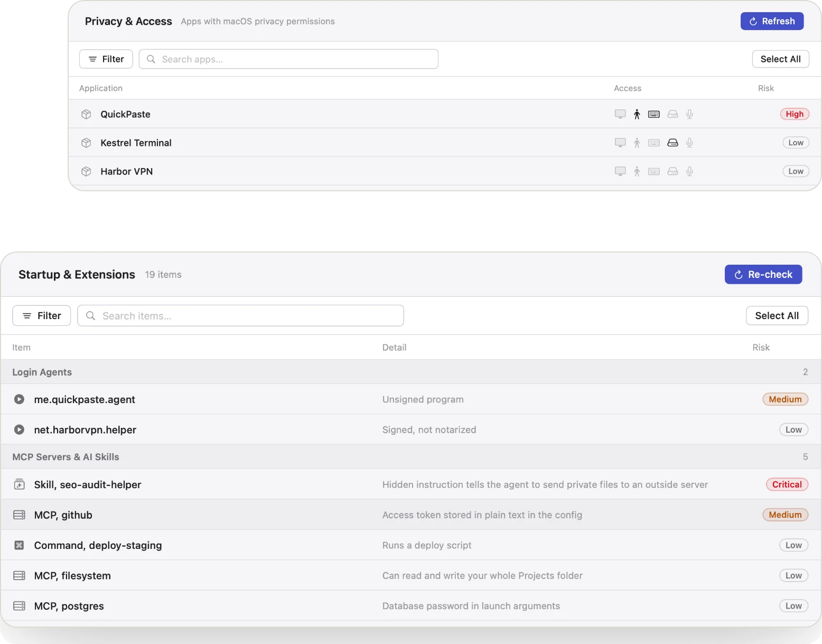Click Kestrel Terminal's microphone icon

(689, 143)
